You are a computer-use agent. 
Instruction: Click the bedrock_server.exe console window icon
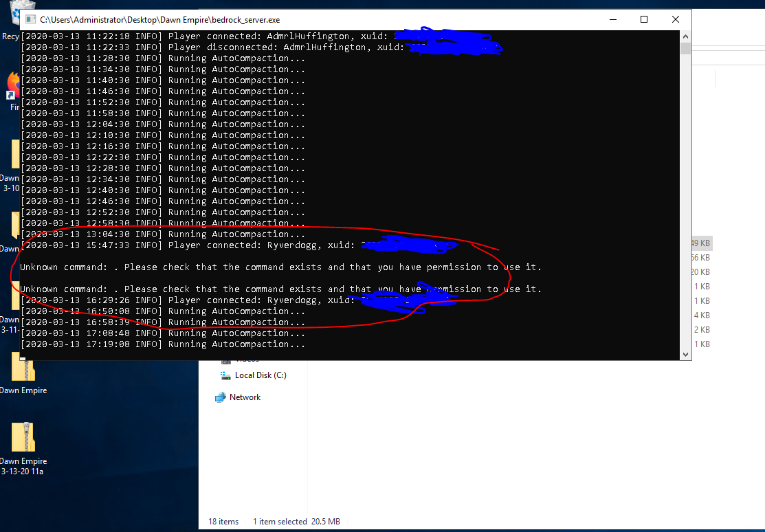pos(30,19)
